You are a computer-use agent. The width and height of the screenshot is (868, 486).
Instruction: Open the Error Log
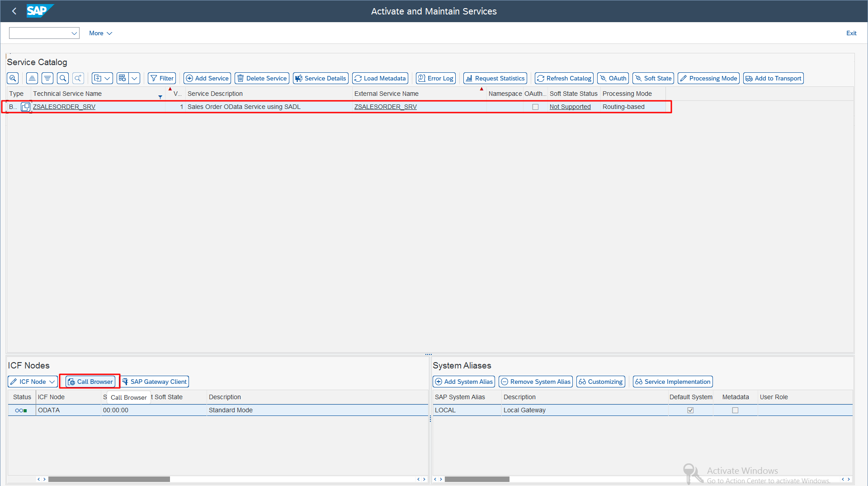(x=436, y=78)
